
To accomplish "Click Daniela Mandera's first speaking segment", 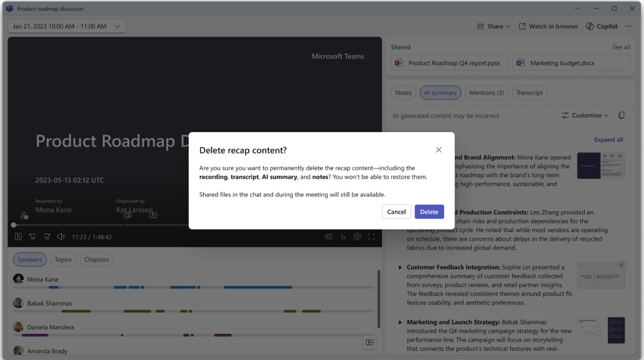I will pos(35,335).
